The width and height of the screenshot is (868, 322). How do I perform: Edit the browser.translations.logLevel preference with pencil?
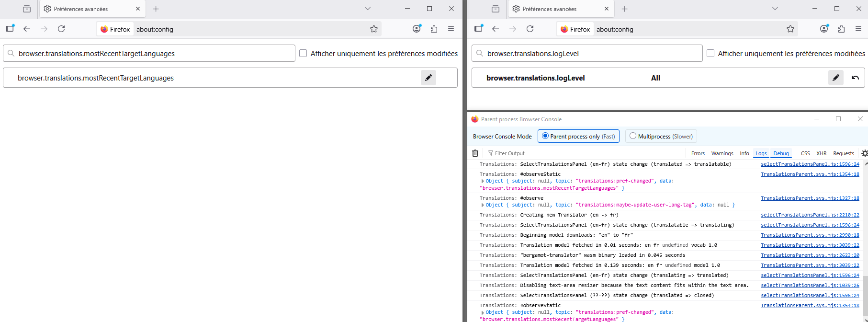835,78
